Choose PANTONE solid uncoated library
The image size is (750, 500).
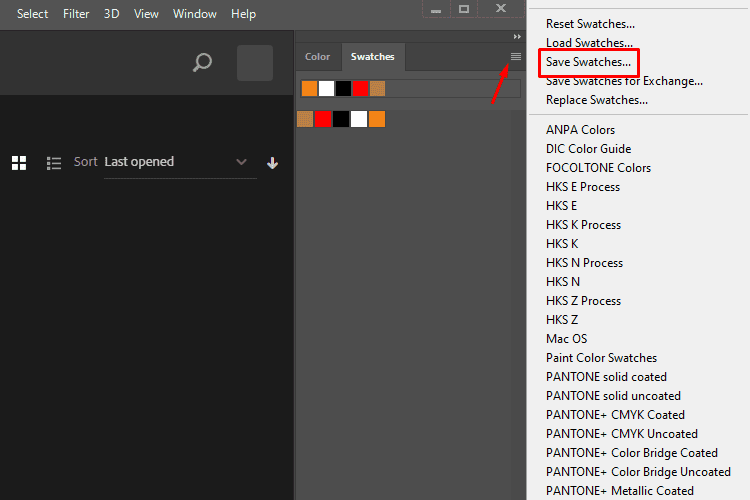click(613, 396)
